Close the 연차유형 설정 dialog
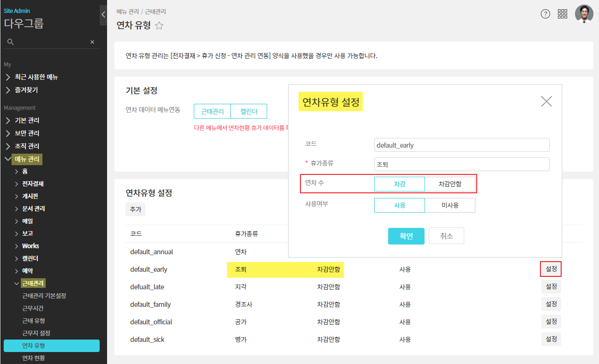Screen dimensions: 599x364 point(546,101)
